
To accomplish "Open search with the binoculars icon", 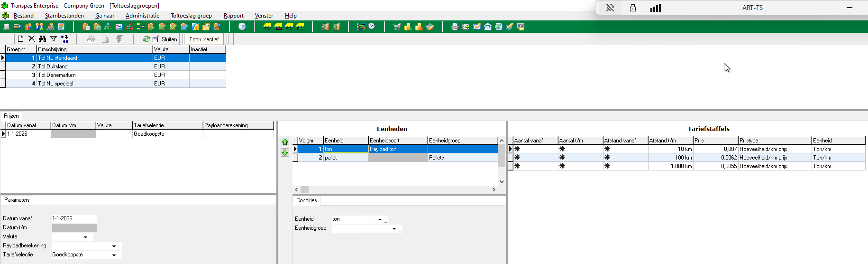I will [42, 39].
